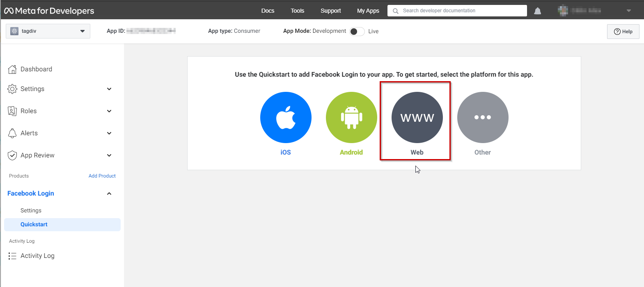Viewport: 644px width, 287px height.
Task: Open the Activity Log page link
Action: tap(37, 256)
